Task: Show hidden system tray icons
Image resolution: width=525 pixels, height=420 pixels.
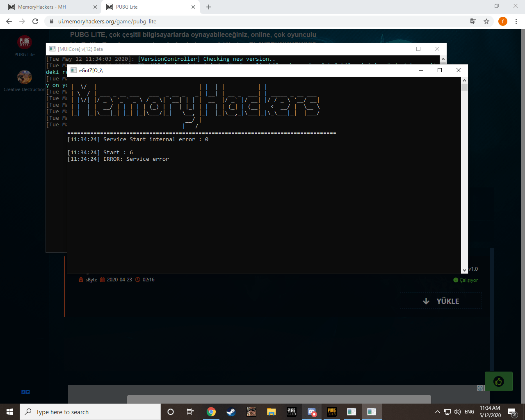Action: [437, 412]
